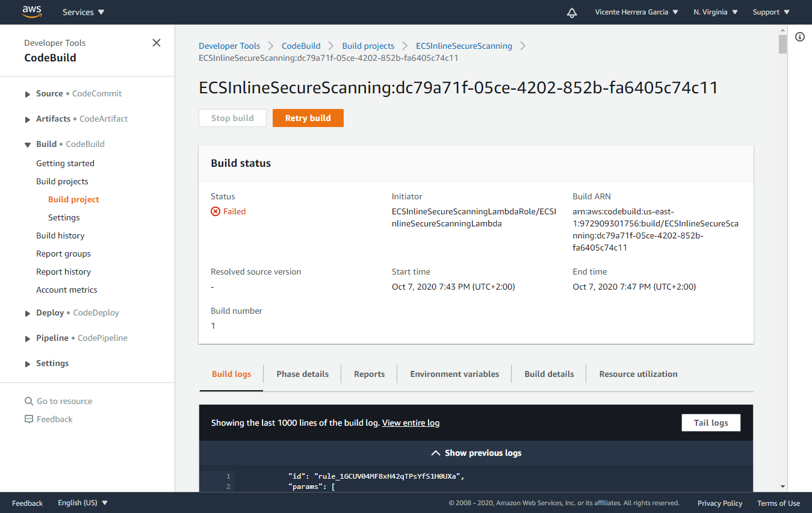Open the English (US) language selector
This screenshot has width=812, height=513.
(83, 503)
